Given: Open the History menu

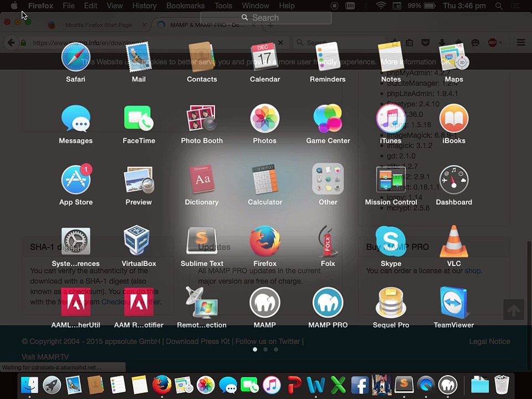Looking at the screenshot, I should pos(144,6).
